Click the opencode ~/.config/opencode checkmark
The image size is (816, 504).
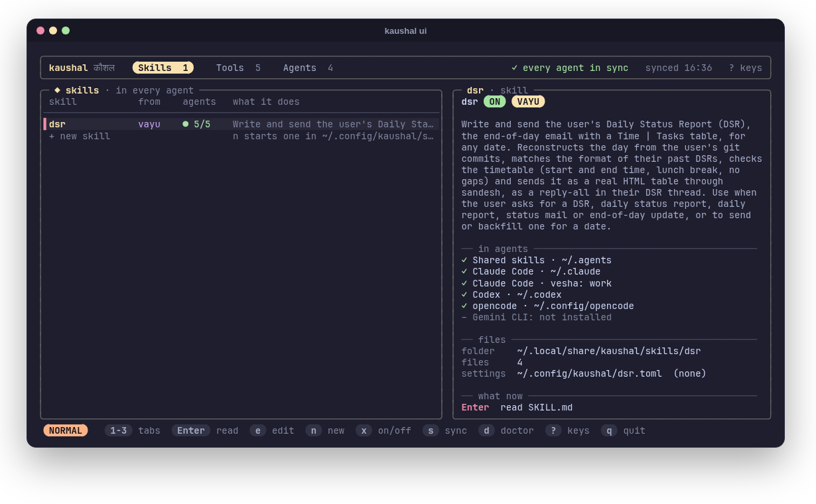(464, 306)
